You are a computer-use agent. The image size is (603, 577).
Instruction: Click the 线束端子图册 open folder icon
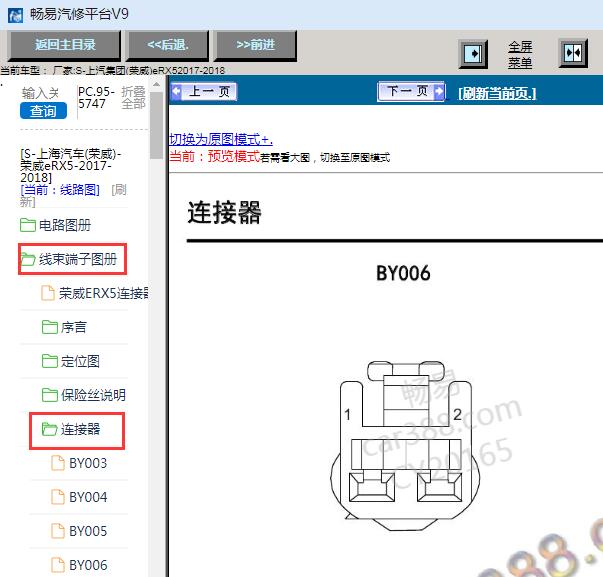click(x=28, y=259)
